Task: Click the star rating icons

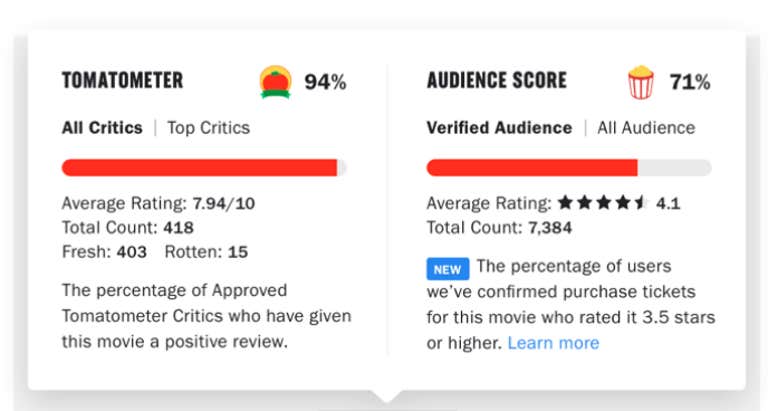Action: (603, 202)
